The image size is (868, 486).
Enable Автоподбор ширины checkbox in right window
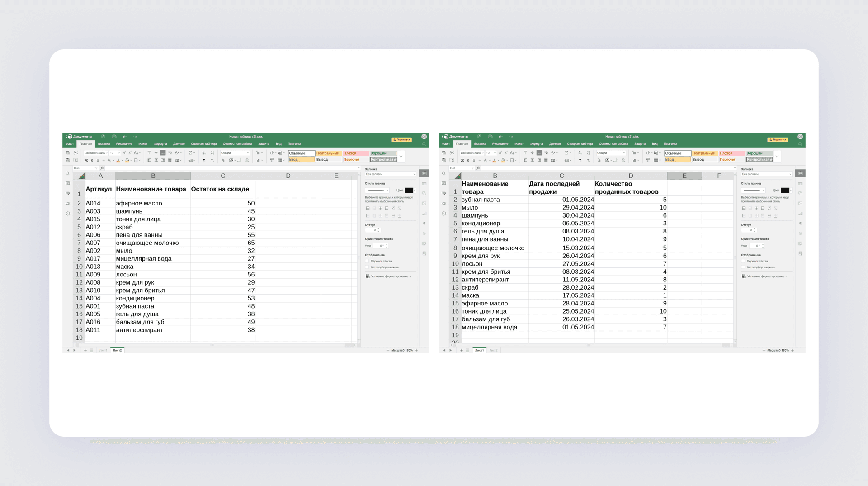click(743, 267)
